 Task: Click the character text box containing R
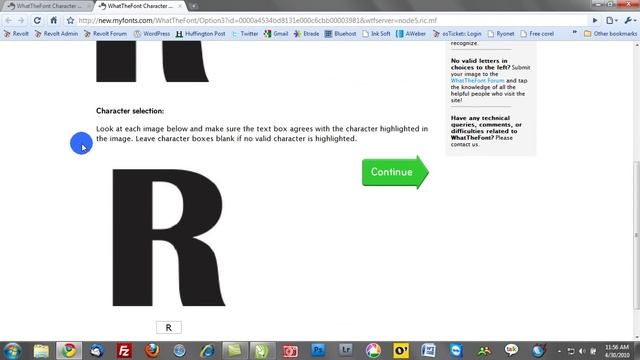[169, 327]
